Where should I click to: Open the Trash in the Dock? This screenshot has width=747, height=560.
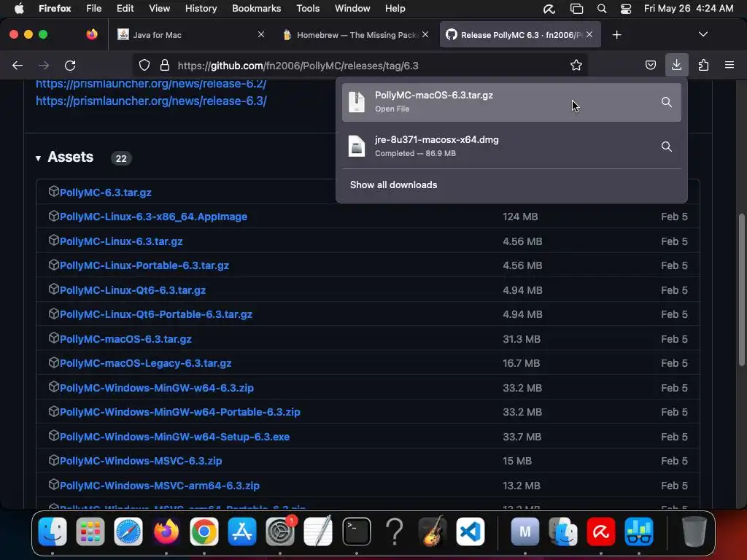pos(694,532)
